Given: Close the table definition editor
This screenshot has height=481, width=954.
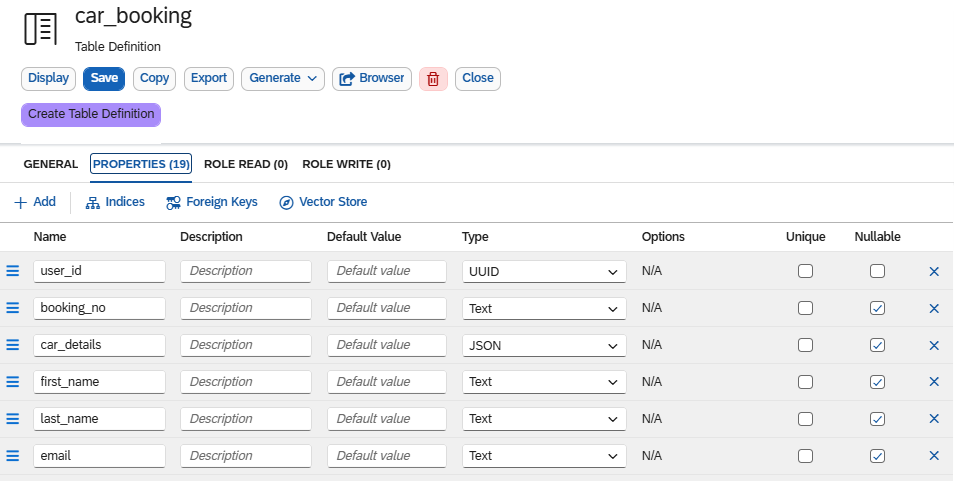Looking at the screenshot, I should pos(478,79).
